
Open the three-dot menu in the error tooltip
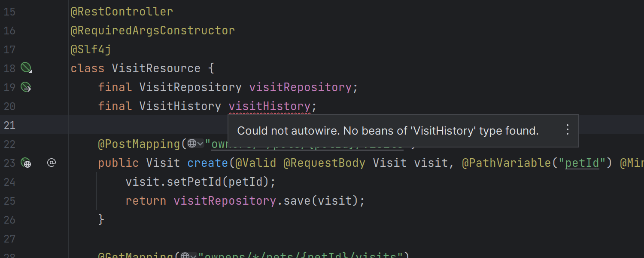pos(567,130)
